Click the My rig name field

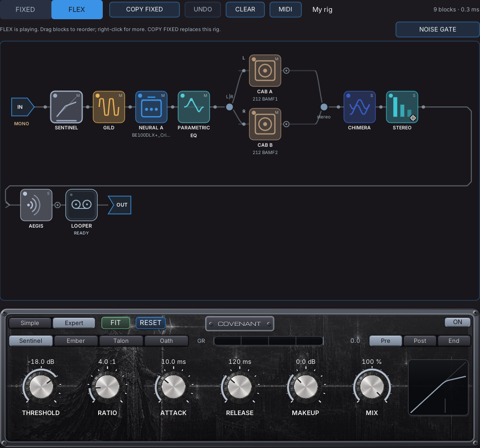(x=322, y=10)
